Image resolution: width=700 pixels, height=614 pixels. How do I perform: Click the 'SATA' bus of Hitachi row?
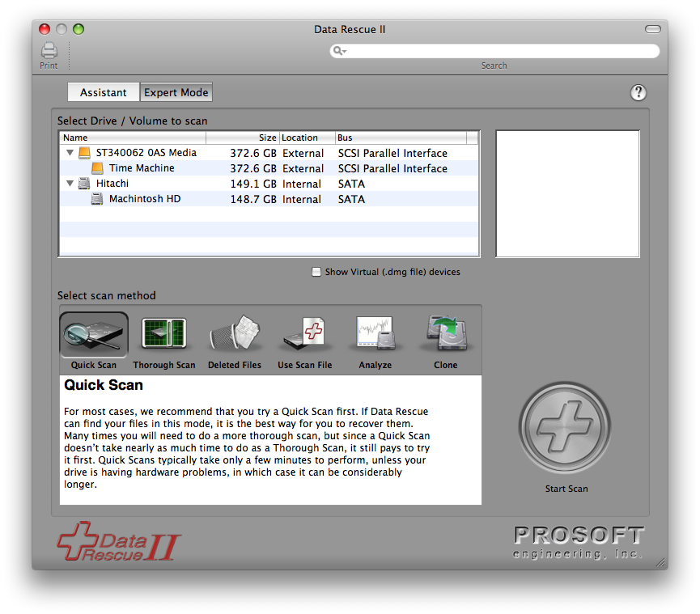tap(351, 184)
